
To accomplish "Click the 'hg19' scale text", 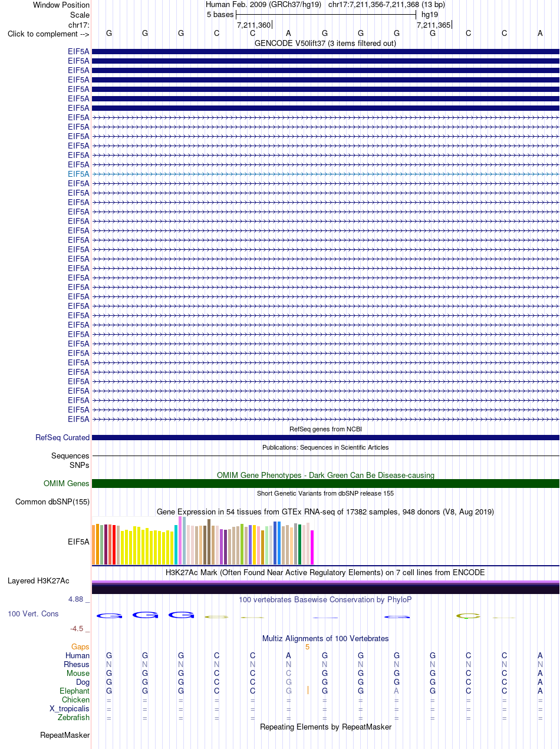I will [x=430, y=15].
